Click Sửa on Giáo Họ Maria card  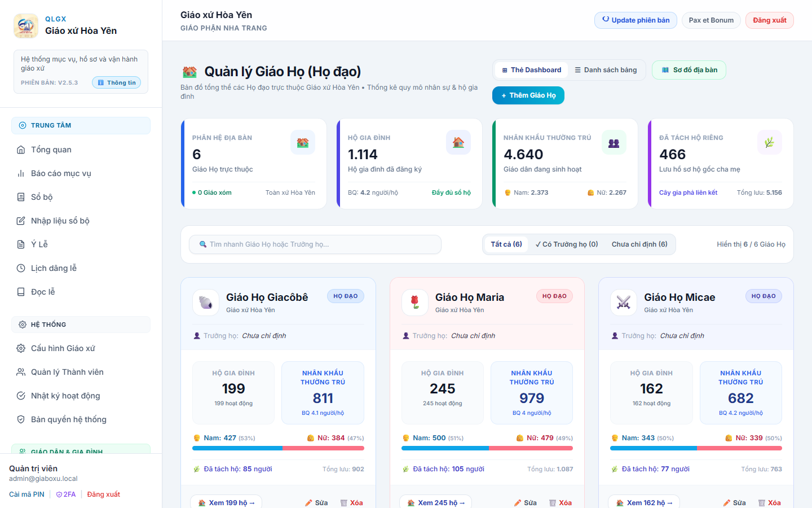pyautogui.click(x=525, y=502)
